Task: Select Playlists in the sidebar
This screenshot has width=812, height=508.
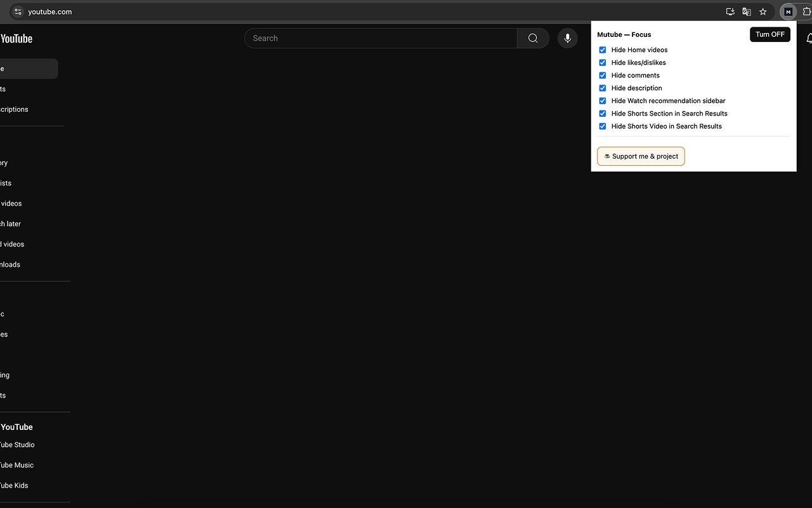Action: [6, 183]
